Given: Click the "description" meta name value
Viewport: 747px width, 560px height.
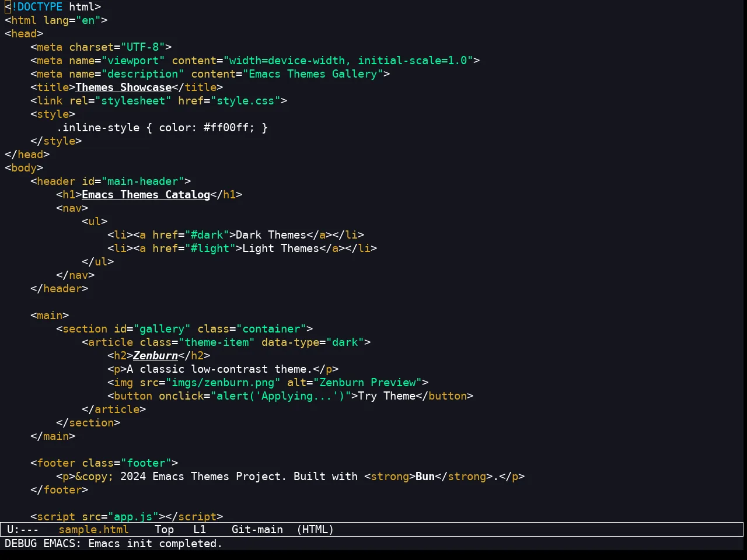Looking at the screenshot, I should pos(143,74).
